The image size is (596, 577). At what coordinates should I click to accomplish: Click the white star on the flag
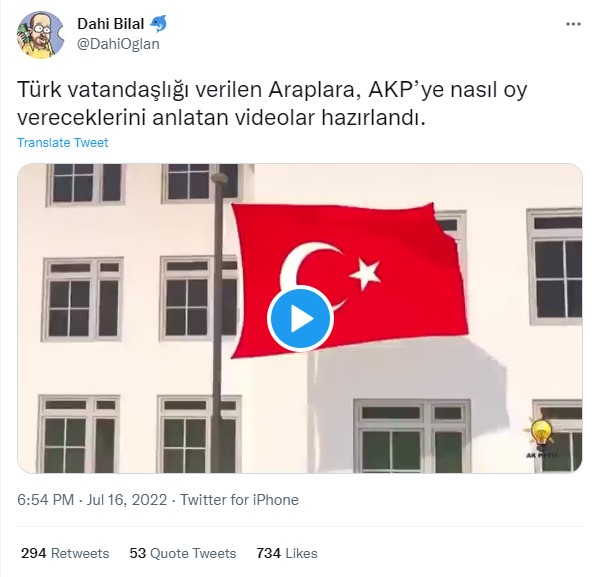[x=365, y=274]
